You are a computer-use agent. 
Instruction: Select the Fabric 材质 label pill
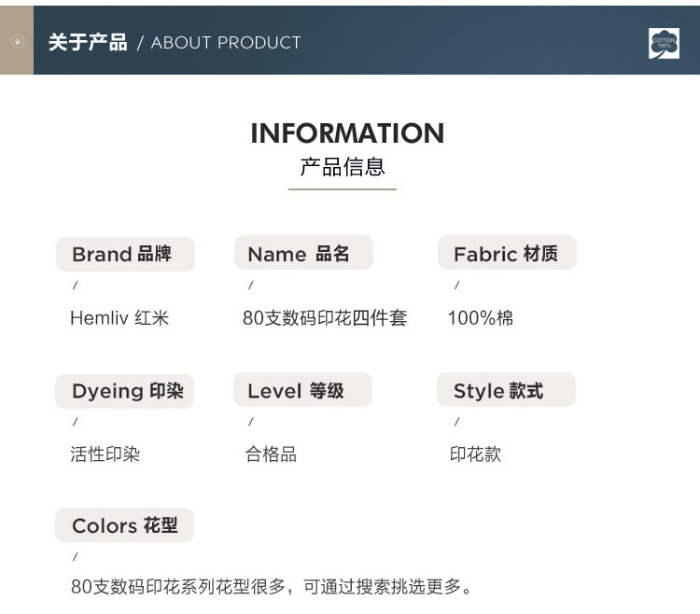pyautogui.click(x=507, y=253)
